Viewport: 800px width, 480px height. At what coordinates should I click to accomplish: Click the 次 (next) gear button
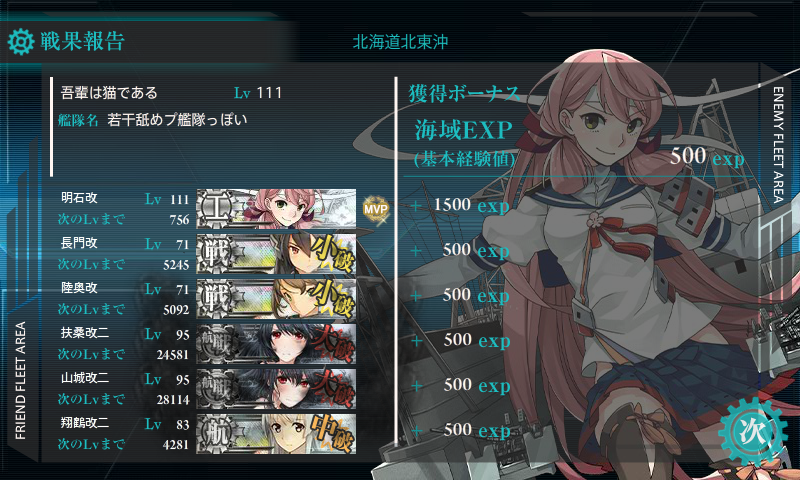(x=753, y=432)
